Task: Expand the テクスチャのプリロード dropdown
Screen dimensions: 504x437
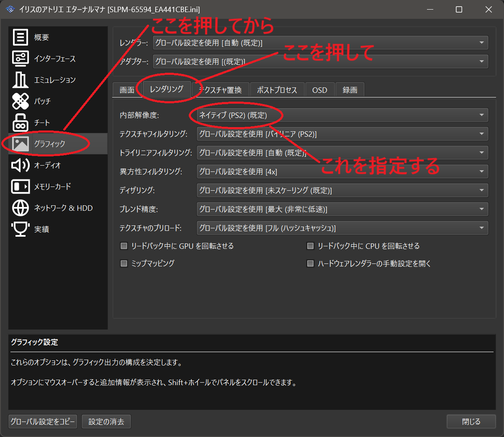Action: coord(342,228)
